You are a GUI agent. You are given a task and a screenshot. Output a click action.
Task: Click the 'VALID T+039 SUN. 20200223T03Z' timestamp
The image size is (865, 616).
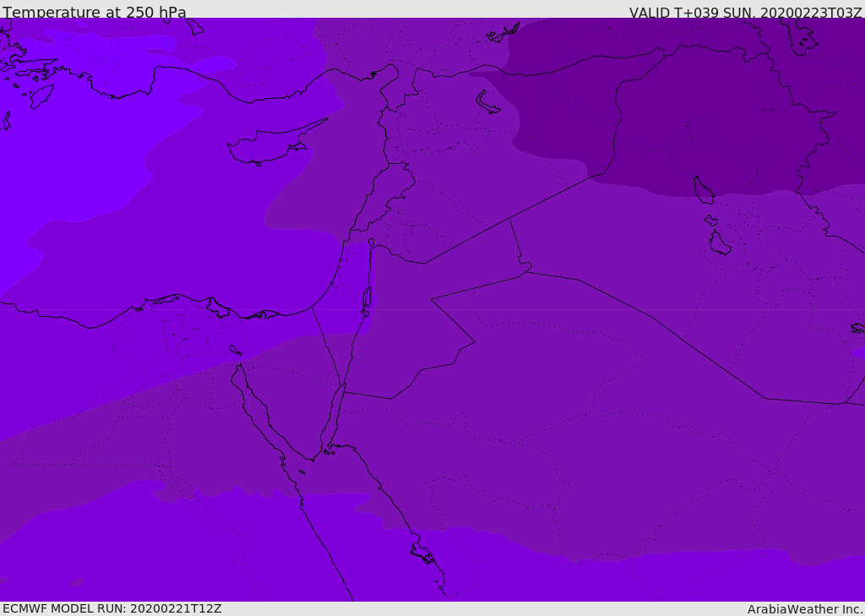pyautogui.click(x=745, y=13)
